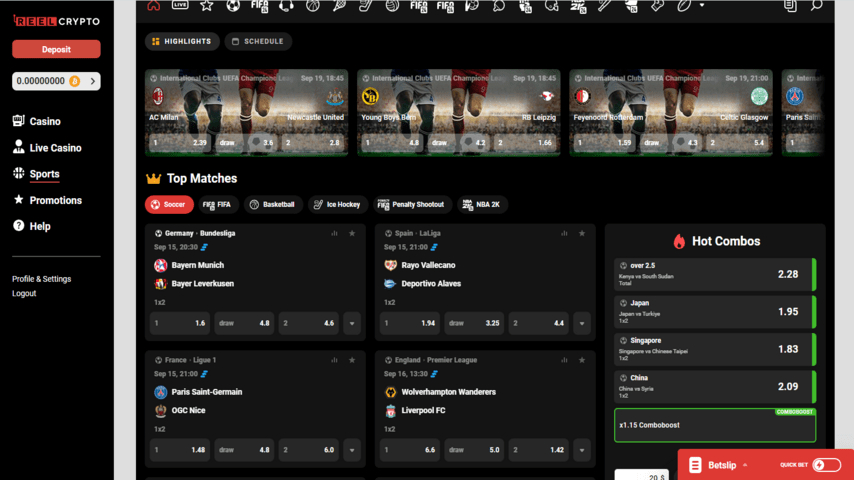The width and height of the screenshot is (854, 480).
Task: Expand more markets for Wolverhampton match
Action: click(582, 450)
